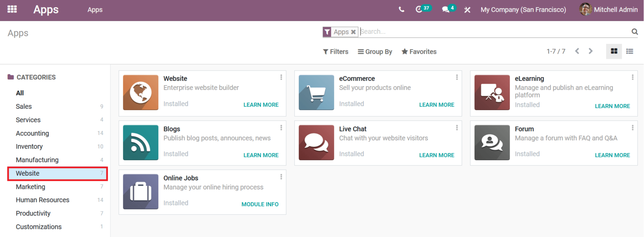Image resolution: width=644 pixels, height=237 pixels.
Task: Expand the Favorites dropdown
Action: click(419, 52)
